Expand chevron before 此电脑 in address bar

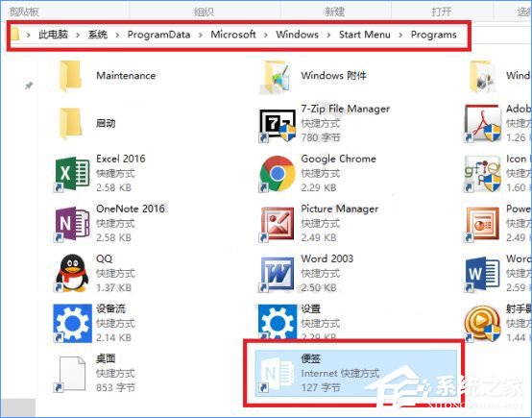[29, 35]
